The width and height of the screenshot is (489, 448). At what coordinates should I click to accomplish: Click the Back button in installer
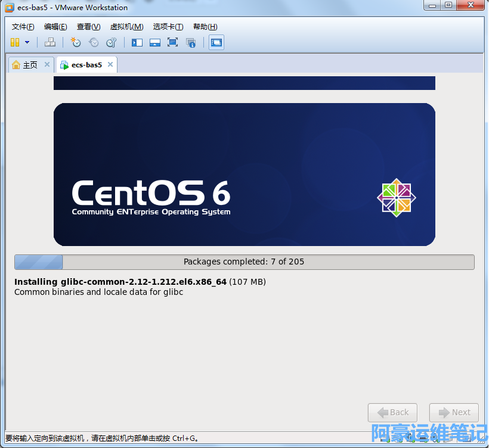click(x=392, y=412)
